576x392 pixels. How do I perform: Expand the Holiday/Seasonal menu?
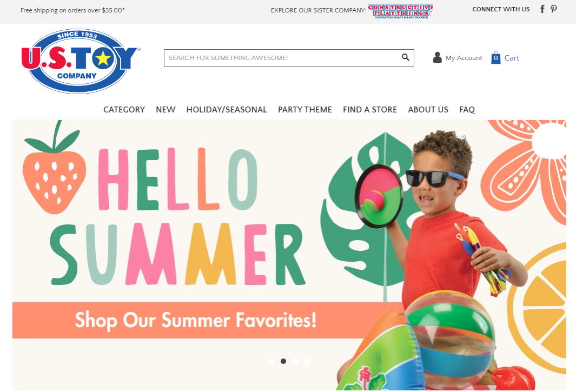pos(227,109)
